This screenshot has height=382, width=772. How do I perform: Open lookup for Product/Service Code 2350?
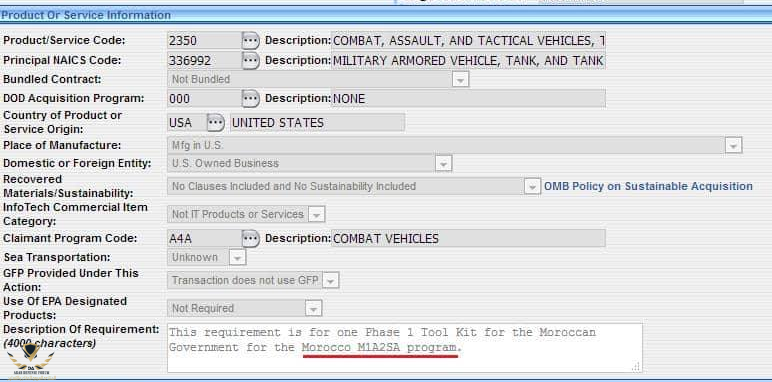coord(251,40)
